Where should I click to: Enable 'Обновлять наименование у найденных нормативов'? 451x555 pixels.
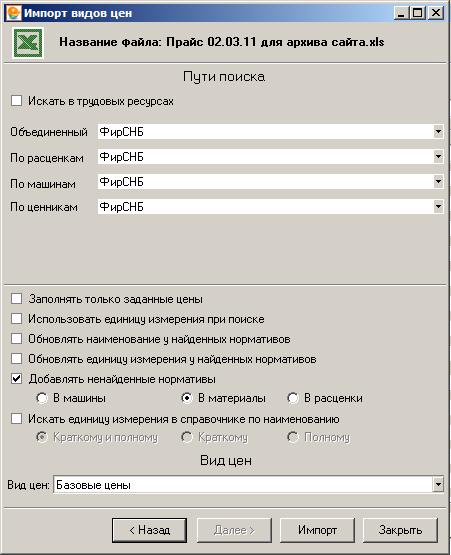coord(16,339)
